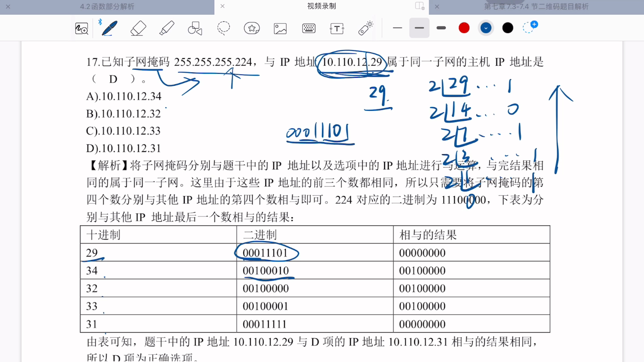644x362 pixels.
Task: Close the 第七章 二维码题目解析 tab
Action: tap(437, 7)
